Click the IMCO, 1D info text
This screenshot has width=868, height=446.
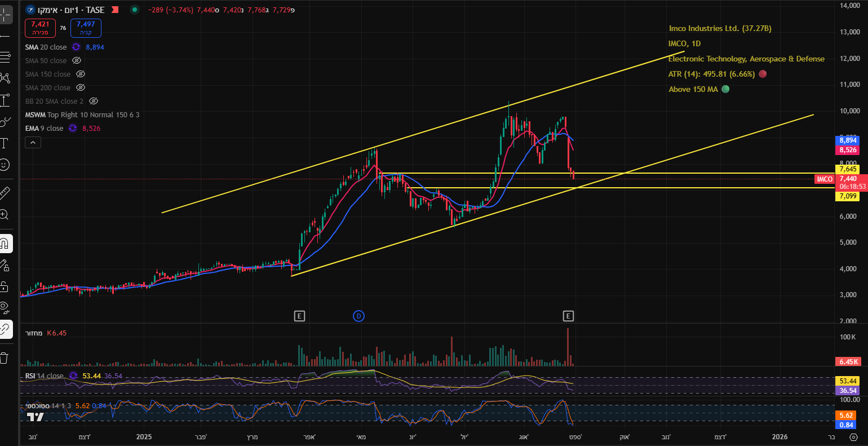click(x=685, y=43)
